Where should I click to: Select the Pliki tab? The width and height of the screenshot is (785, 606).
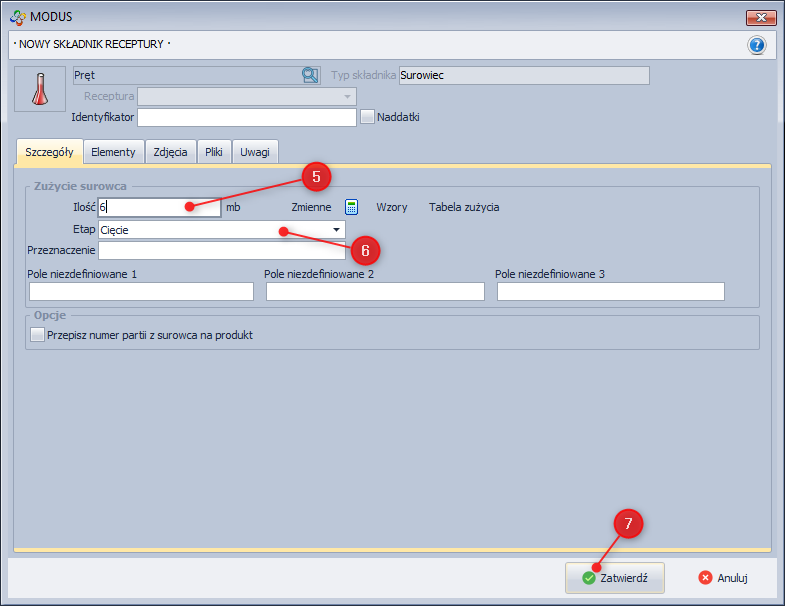click(x=214, y=152)
